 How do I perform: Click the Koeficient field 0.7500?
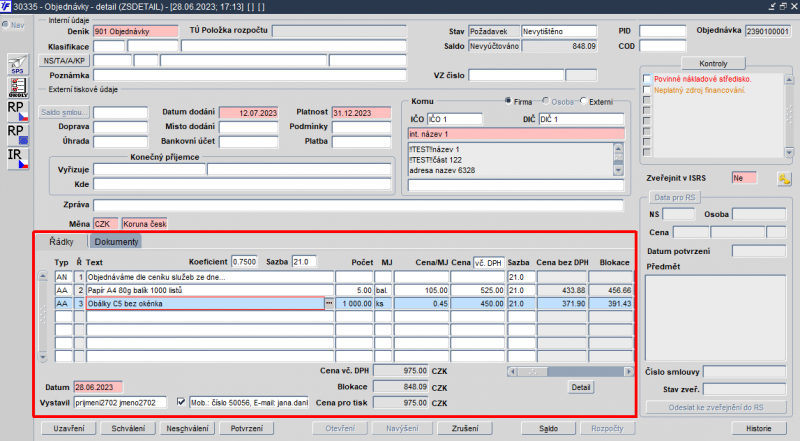point(244,262)
